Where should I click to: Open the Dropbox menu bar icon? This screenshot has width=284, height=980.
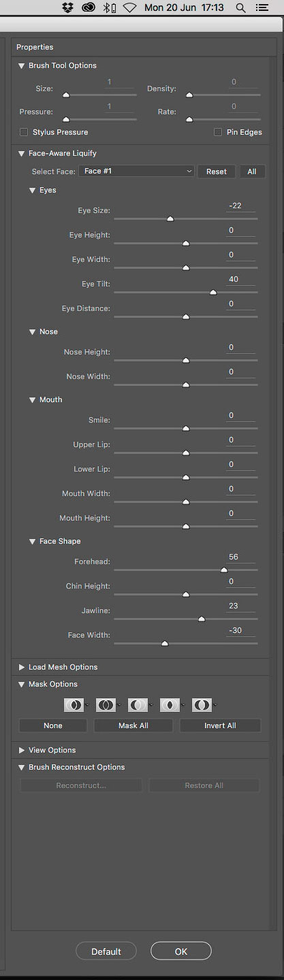pyautogui.click(x=67, y=7)
